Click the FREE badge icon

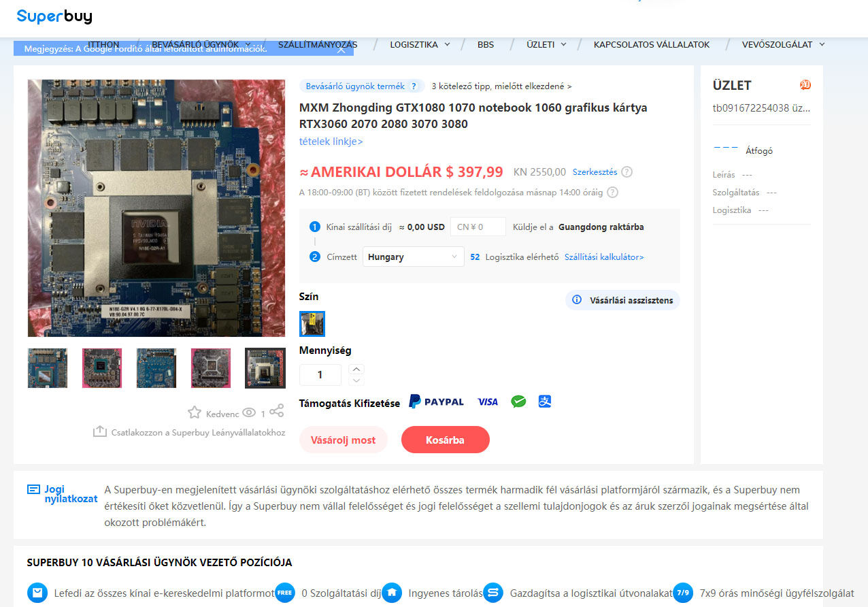click(285, 593)
